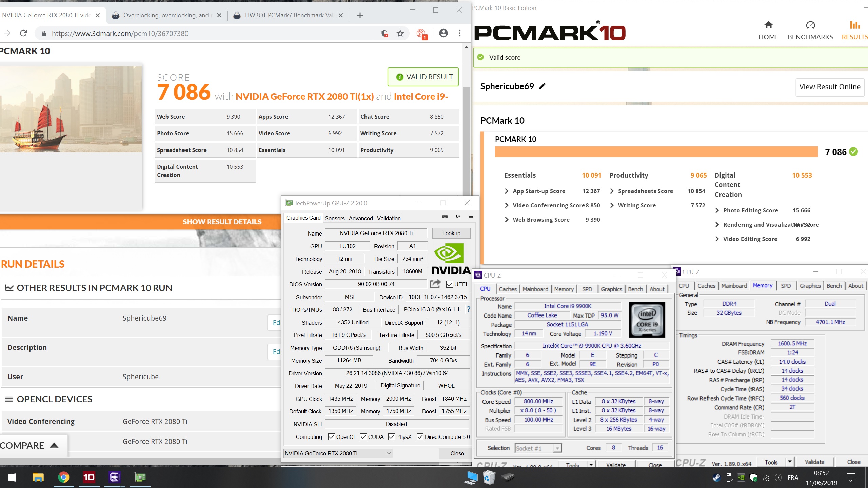Expand Video Conferencing Score row
868x488 pixels.
[507, 205]
